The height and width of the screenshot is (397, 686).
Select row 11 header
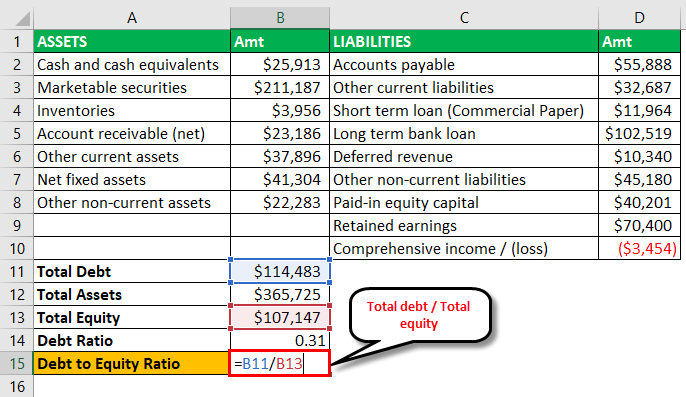coord(17,271)
